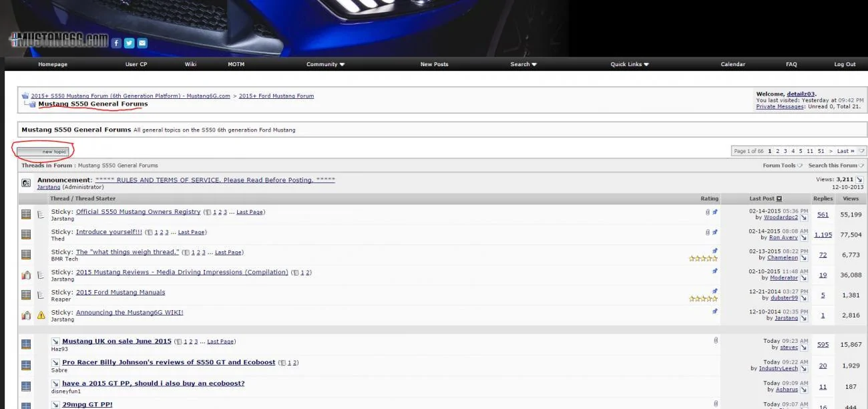Screen dimensions: 868x409
Task: Click the email envelope icon in header
Action: coord(142,43)
